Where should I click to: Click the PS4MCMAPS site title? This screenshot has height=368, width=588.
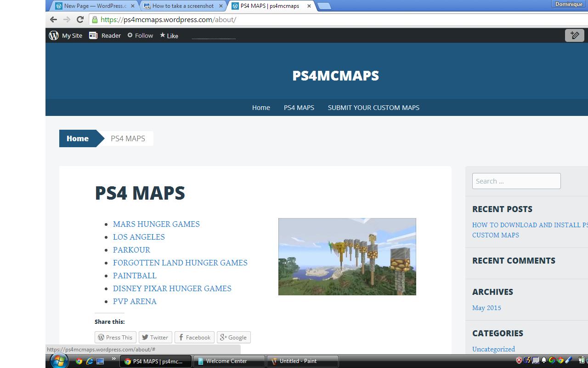coord(336,75)
